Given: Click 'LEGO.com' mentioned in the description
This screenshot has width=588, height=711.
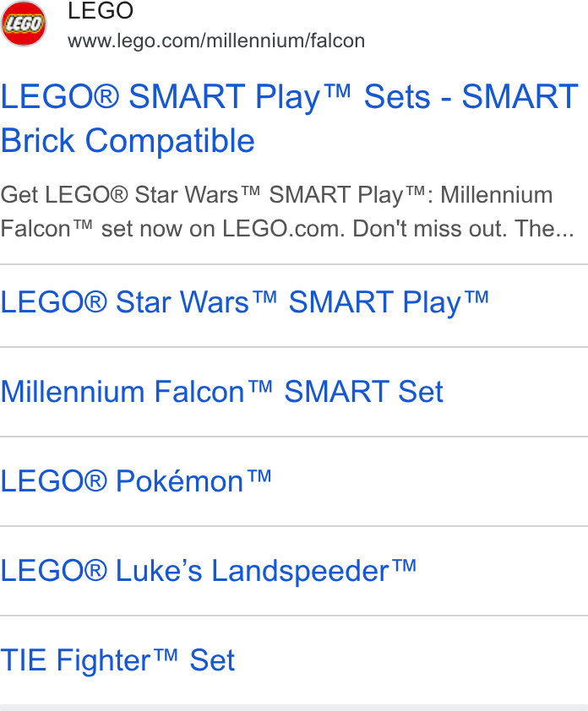Looking at the screenshot, I should (x=284, y=229).
